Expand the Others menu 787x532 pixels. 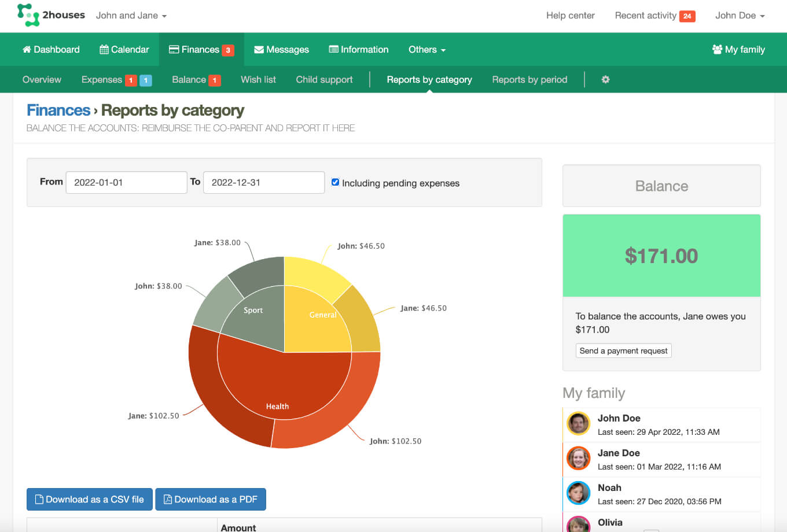(427, 50)
